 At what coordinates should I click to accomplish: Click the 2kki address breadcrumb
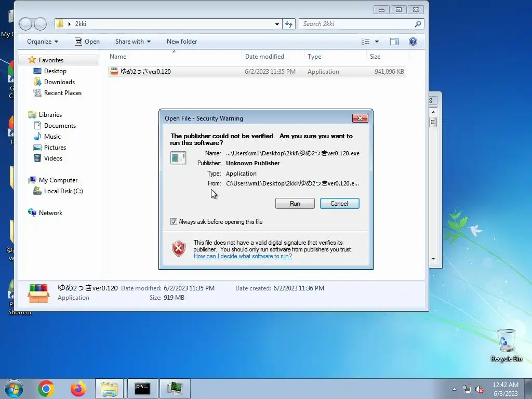click(x=81, y=24)
